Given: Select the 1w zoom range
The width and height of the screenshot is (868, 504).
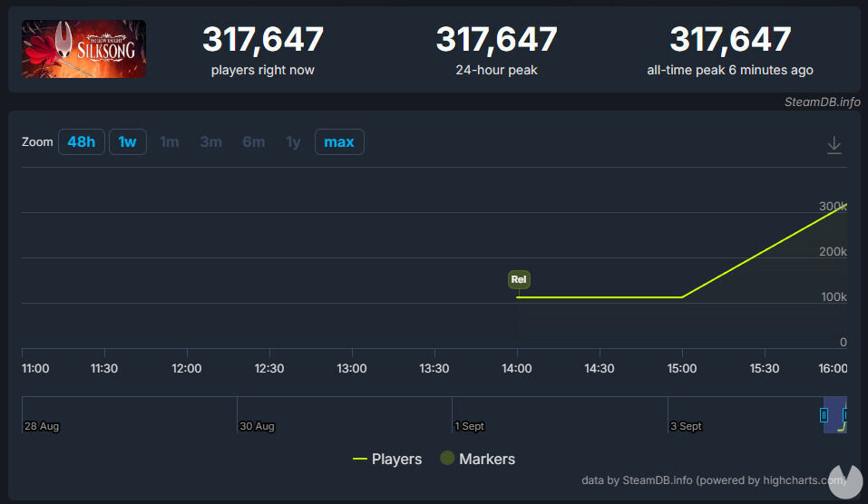Looking at the screenshot, I should click(128, 142).
